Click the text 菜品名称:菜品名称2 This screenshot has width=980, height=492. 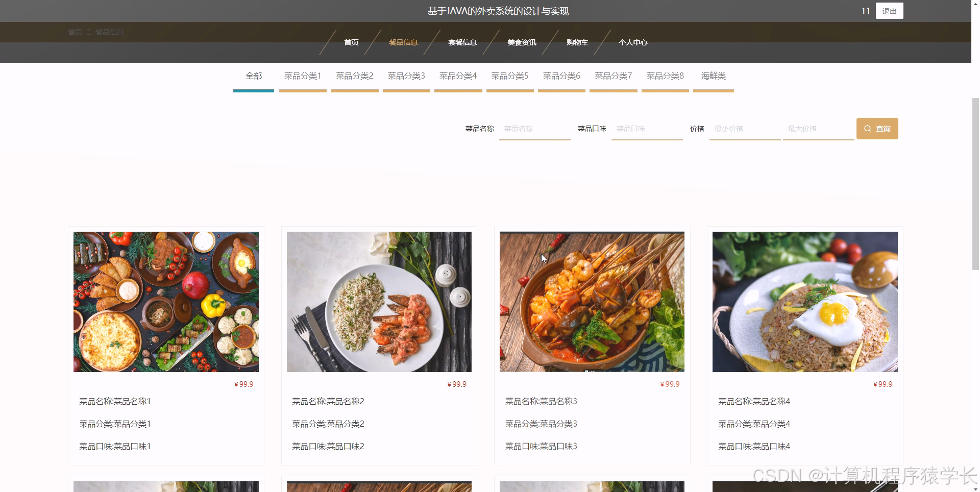click(328, 402)
